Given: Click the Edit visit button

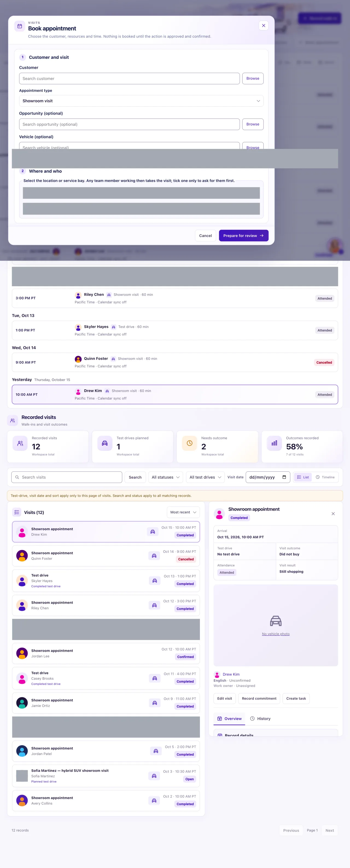Looking at the screenshot, I should click(x=225, y=699).
